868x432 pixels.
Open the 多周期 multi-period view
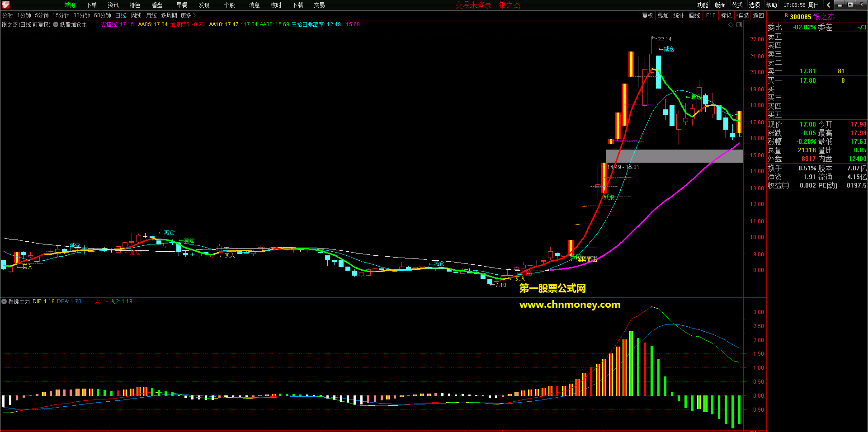pos(169,15)
